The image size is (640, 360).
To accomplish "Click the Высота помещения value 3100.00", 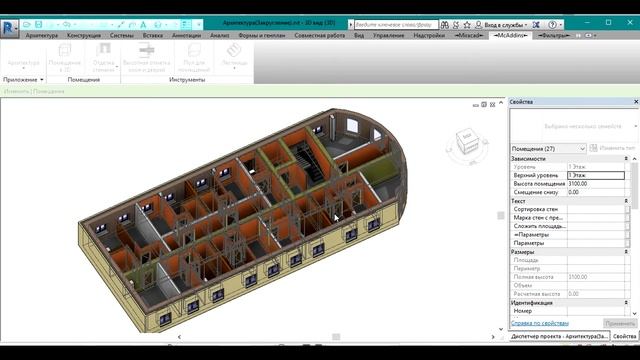I will click(596, 184).
